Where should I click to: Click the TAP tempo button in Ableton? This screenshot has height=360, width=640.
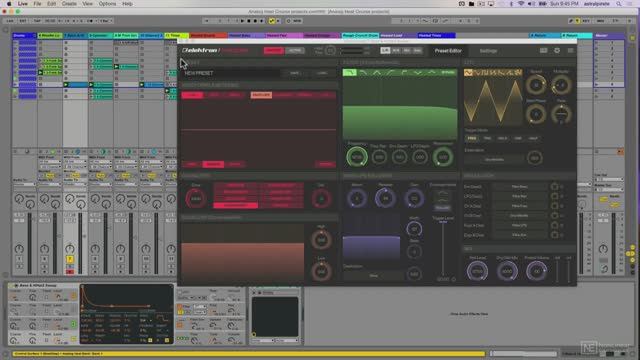pyautogui.click(x=37, y=21)
